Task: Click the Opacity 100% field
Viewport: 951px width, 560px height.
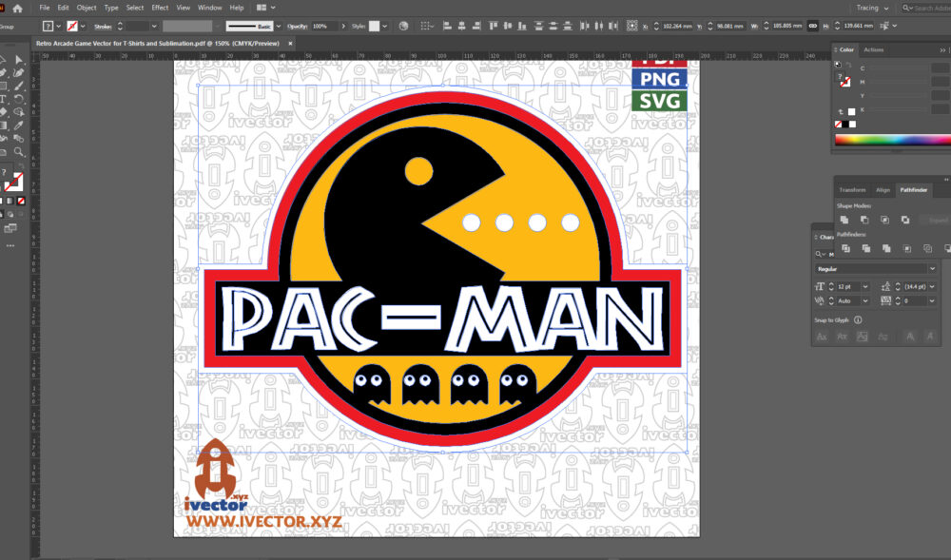Action: tap(322, 26)
